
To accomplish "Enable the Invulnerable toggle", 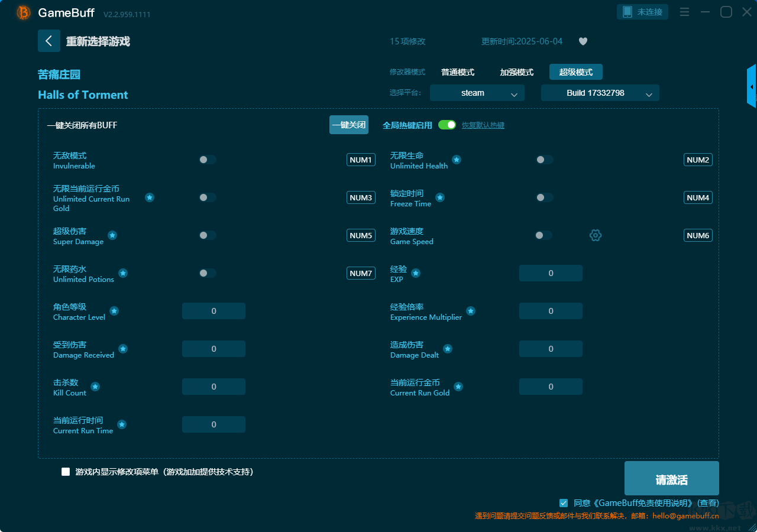I will tap(208, 160).
